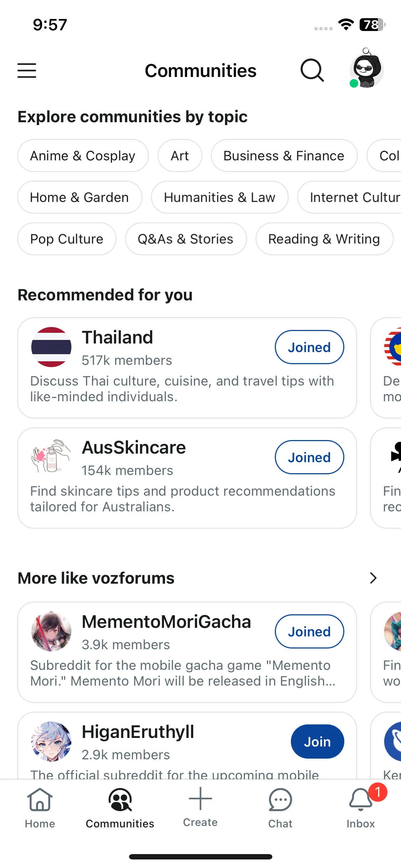Open the hamburger side menu
Viewport: 401px width, 868px height.
27,70
